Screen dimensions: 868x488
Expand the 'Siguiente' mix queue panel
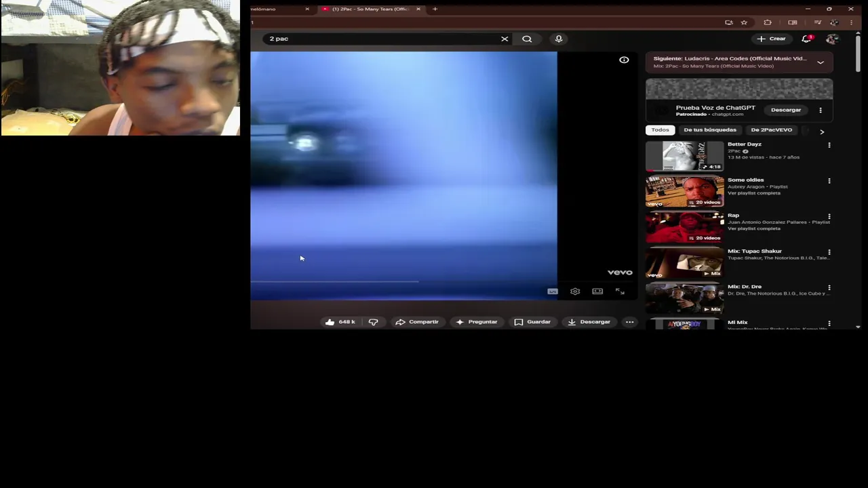pyautogui.click(x=821, y=62)
